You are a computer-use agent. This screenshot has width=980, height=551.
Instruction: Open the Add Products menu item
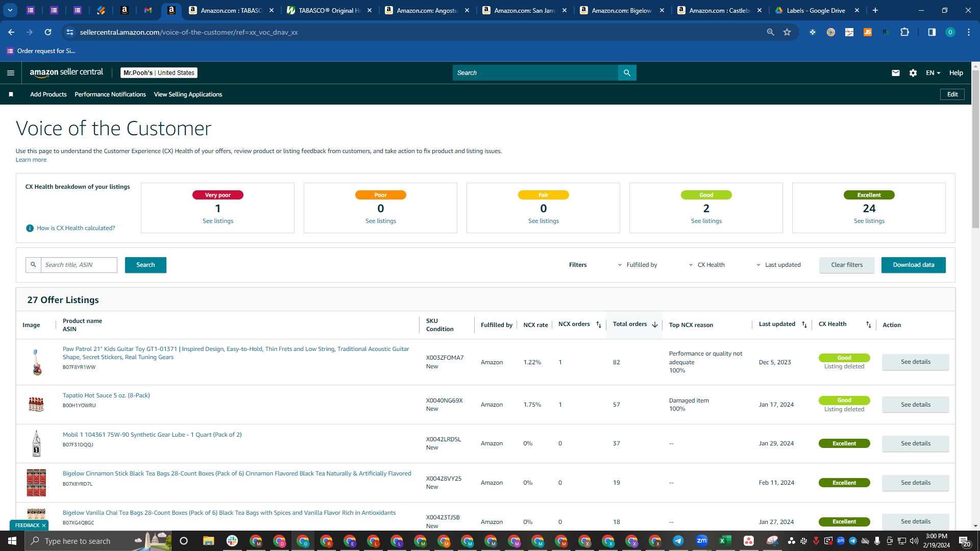click(48, 94)
